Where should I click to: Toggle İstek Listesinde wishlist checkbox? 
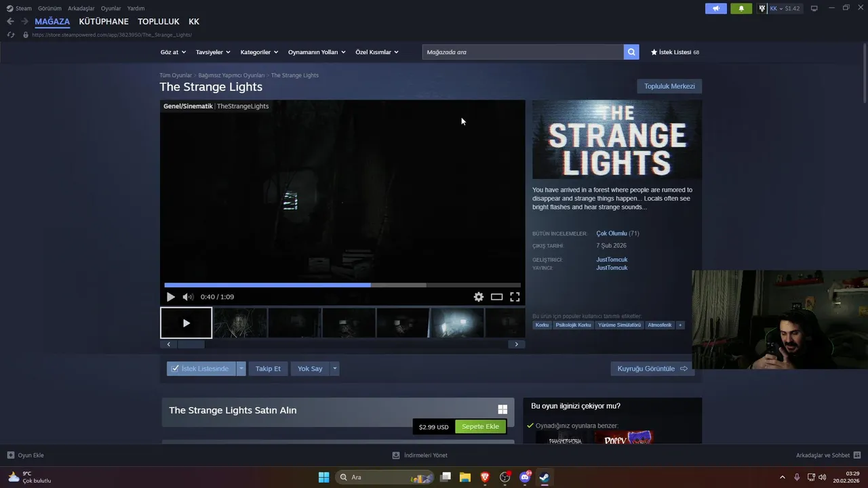tap(175, 369)
